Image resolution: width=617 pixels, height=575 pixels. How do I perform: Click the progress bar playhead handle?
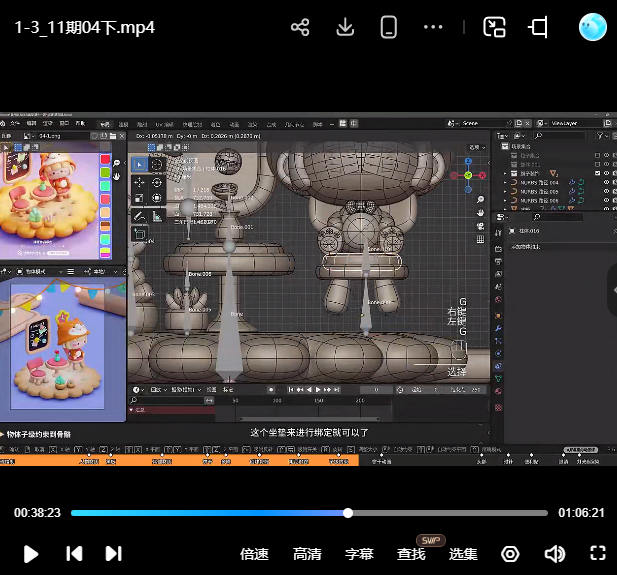(x=348, y=513)
